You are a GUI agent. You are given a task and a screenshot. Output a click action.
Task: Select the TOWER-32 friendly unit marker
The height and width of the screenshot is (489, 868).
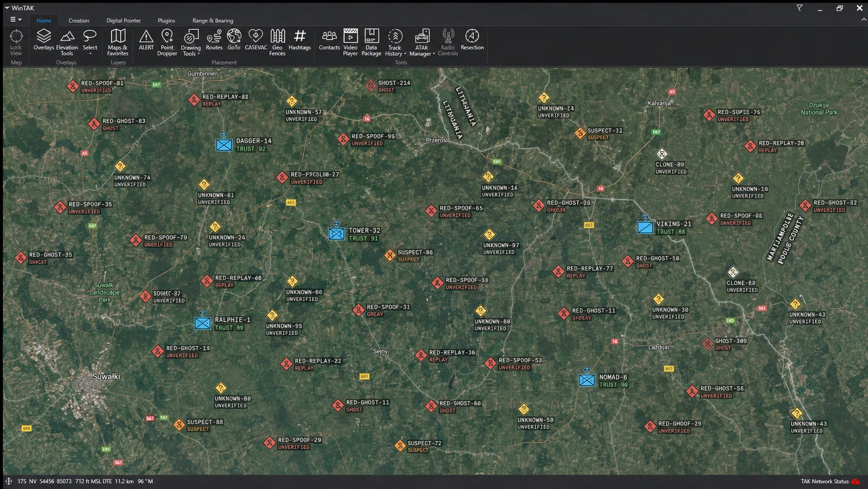click(x=336, y=234)
